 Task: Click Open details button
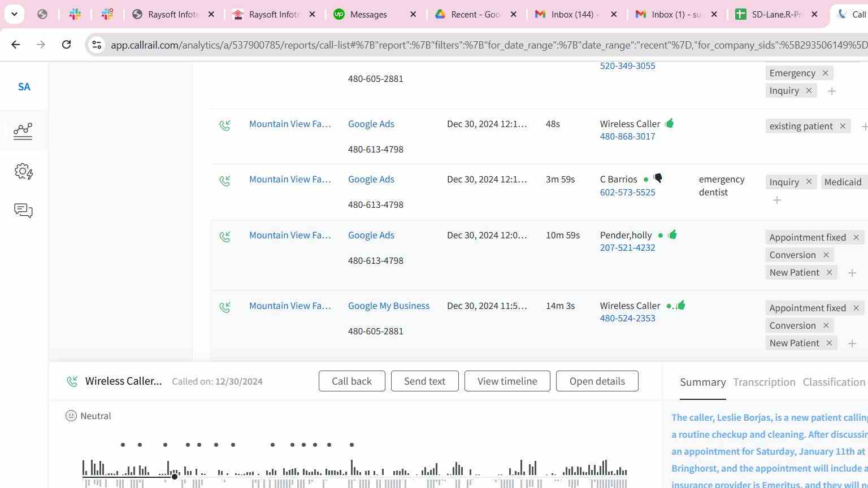tap(597, 381)
